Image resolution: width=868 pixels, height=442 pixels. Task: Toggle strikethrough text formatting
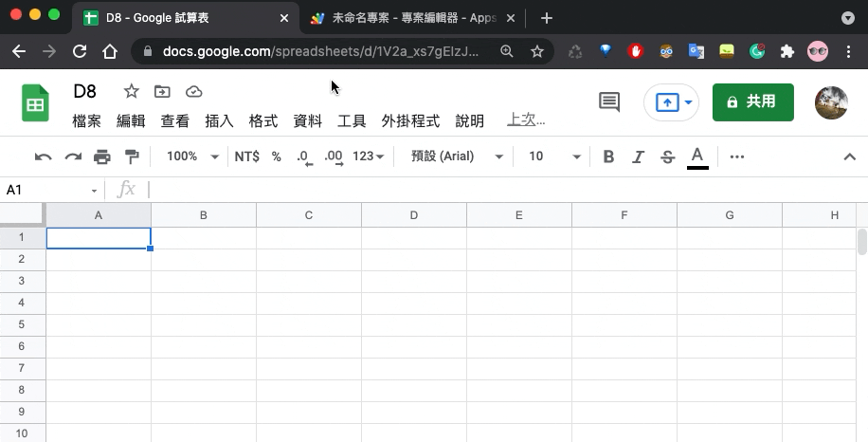667,157
